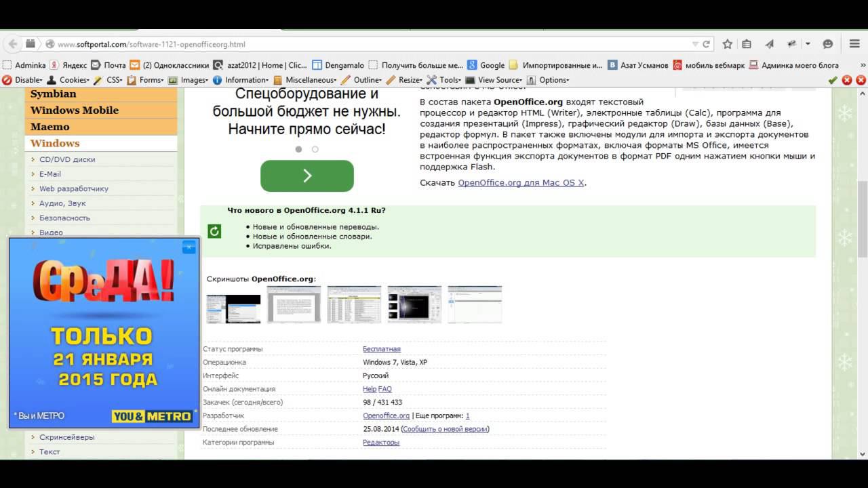Open the azat2012 Home bookmark
This screenshot has width=868, height=488.
point(260,65)
